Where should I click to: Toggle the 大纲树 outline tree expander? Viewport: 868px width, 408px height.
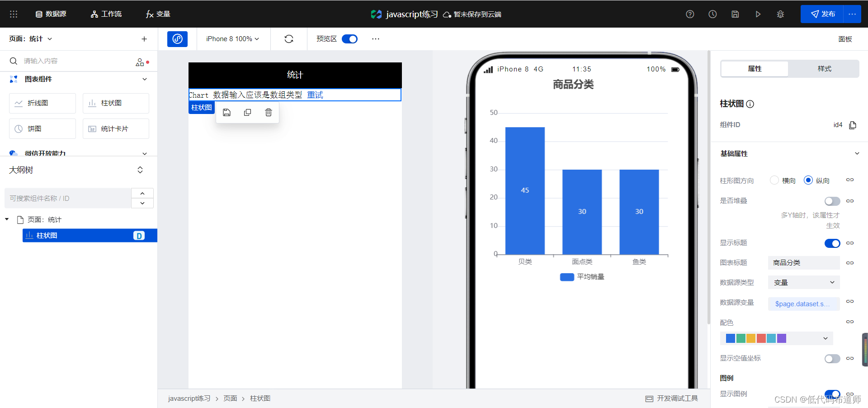(140, 170)
